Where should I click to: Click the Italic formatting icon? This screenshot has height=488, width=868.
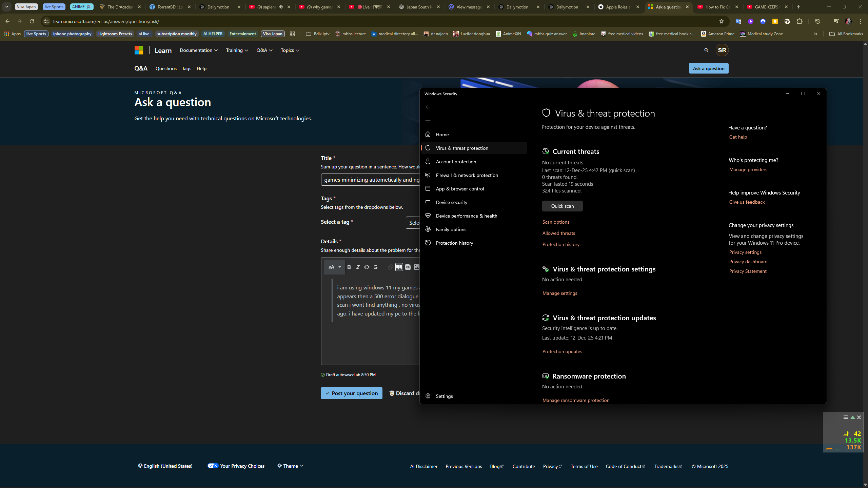coord(358,267)
